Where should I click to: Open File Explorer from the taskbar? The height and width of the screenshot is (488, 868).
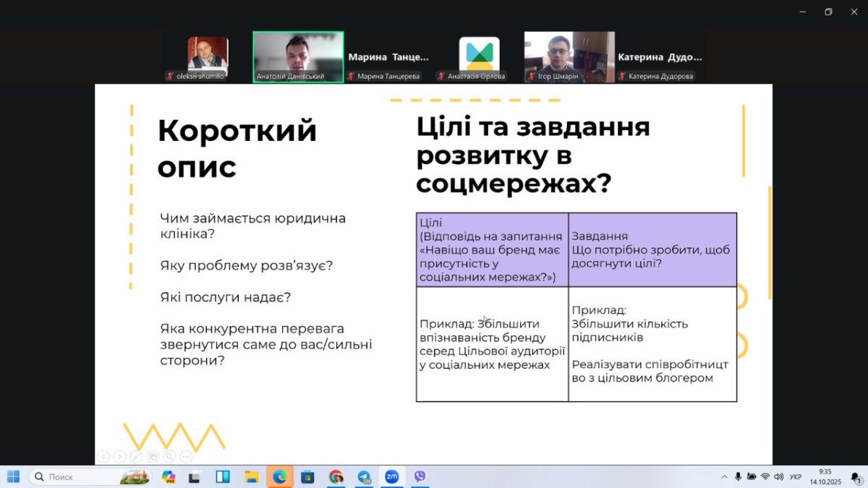pos(251,476)
